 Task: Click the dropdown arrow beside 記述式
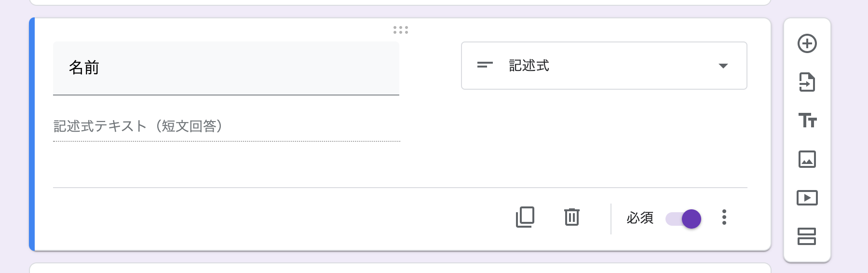coord(723,66)
